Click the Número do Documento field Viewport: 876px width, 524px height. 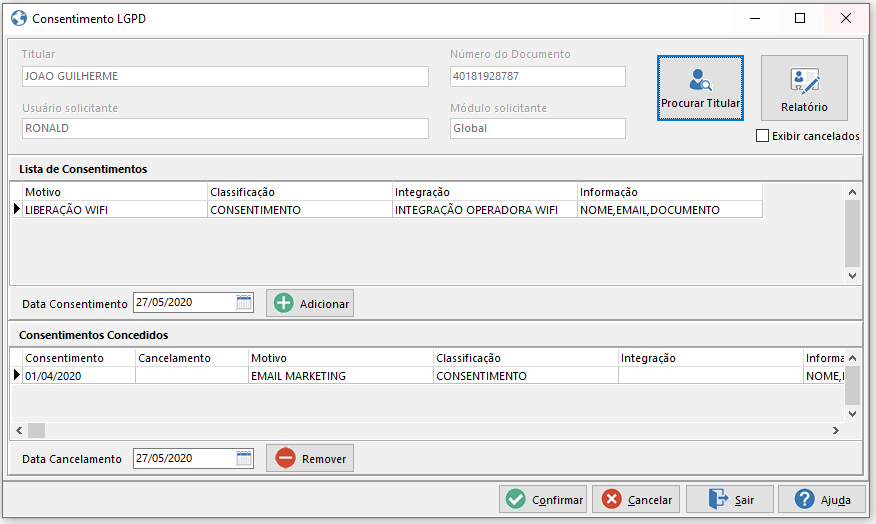[x=537, y=76]
